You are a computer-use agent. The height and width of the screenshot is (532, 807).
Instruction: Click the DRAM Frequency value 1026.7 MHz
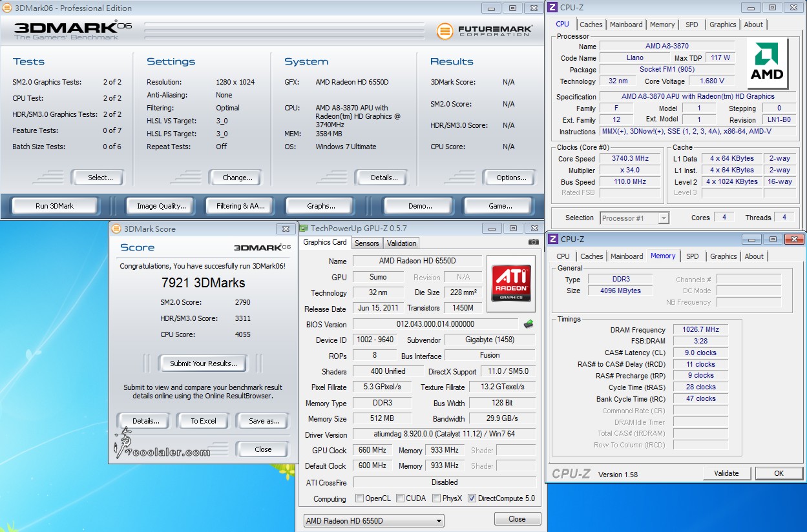click(700, 330)
